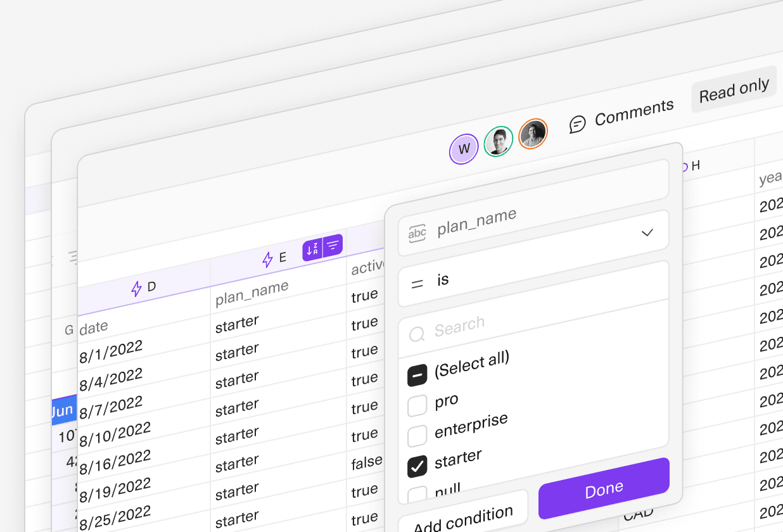Click the sort Z-A icon on column E
Screen dimensions: 783x532
click(x=312, y=250)
